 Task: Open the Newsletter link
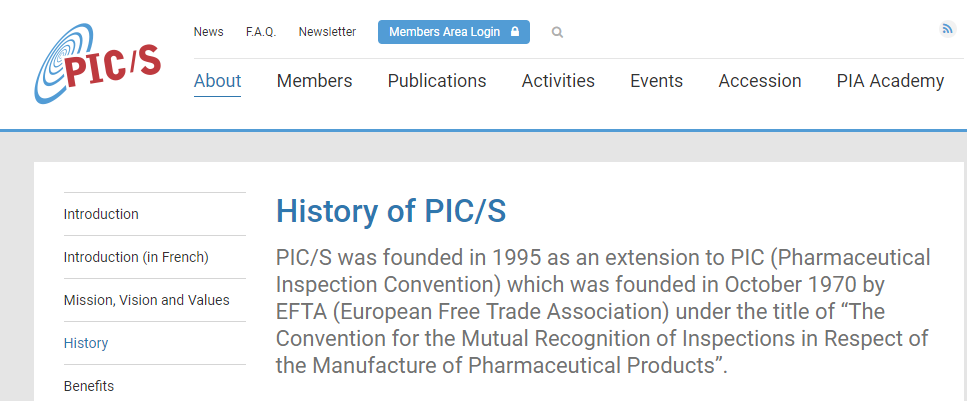pyautogui.click(x=327, y=32)
